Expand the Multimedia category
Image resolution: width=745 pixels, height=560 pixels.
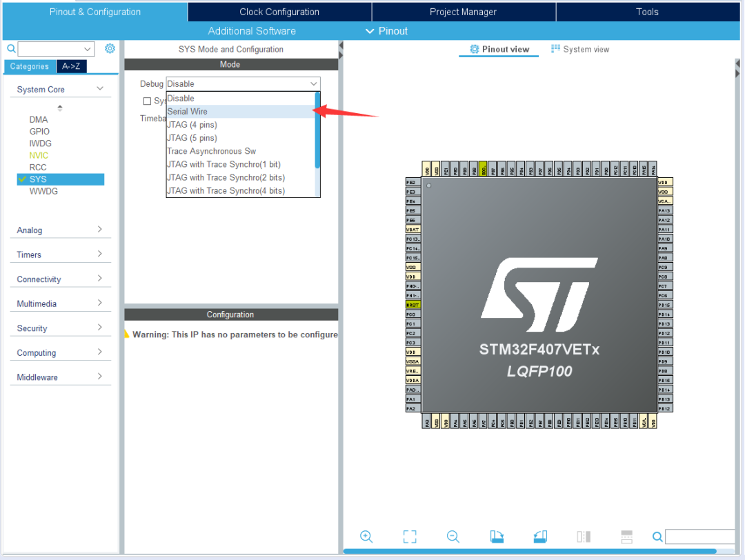tap(60, 303)
